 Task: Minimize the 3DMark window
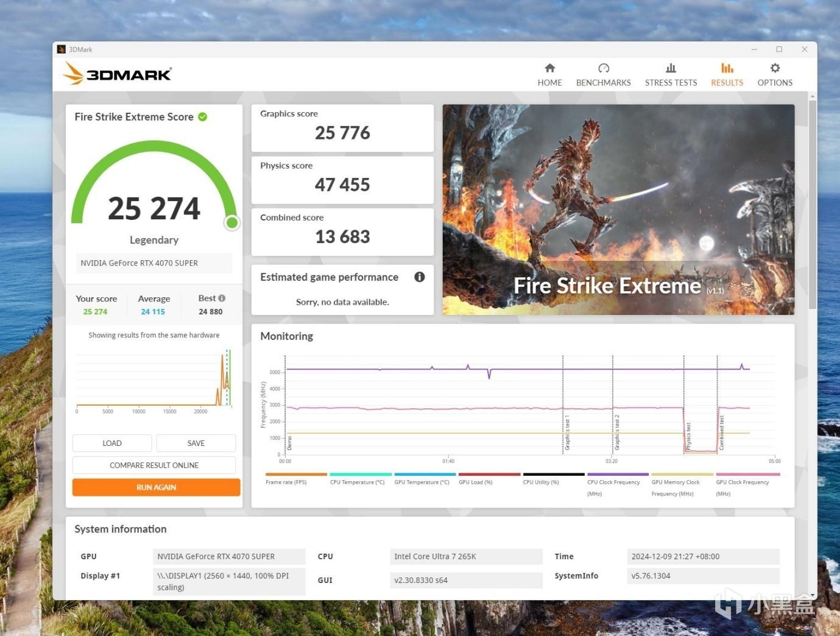[754, 49]
